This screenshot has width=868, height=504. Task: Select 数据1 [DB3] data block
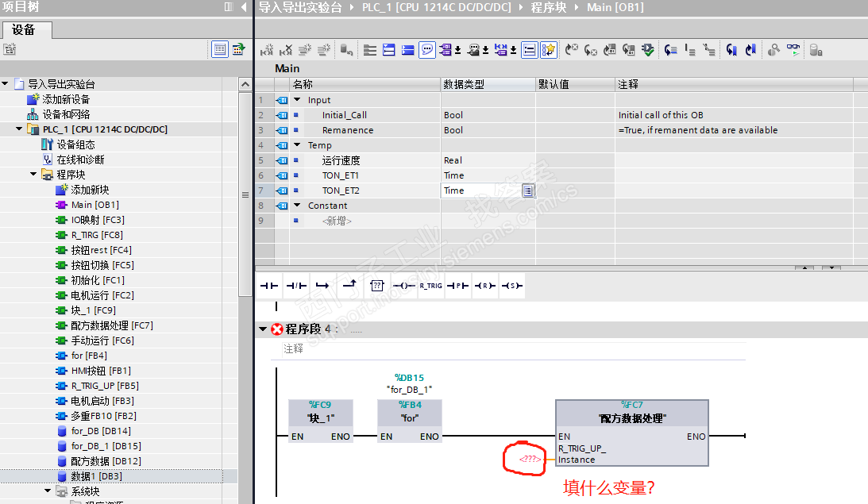pyautogui.click(x=96, y=475)
